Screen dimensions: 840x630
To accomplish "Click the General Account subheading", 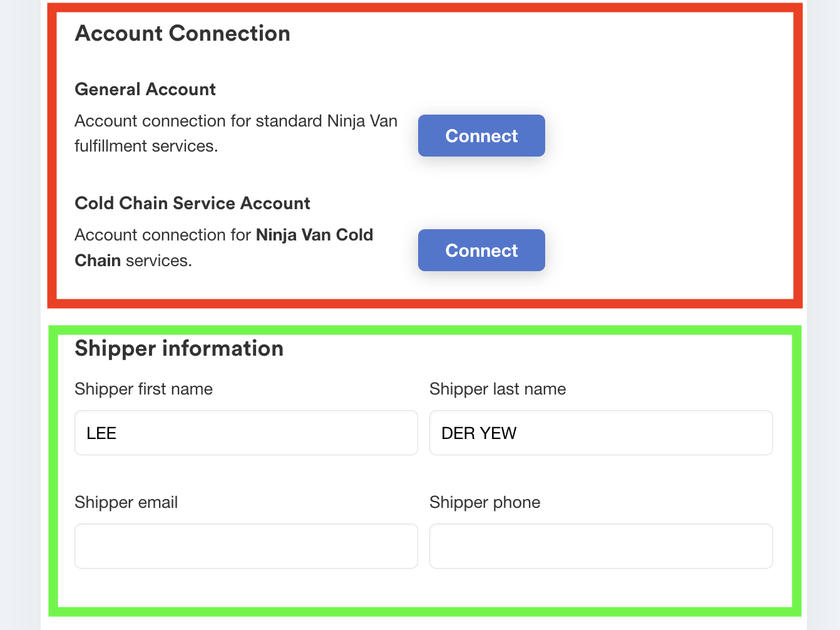I will (145, 89).
